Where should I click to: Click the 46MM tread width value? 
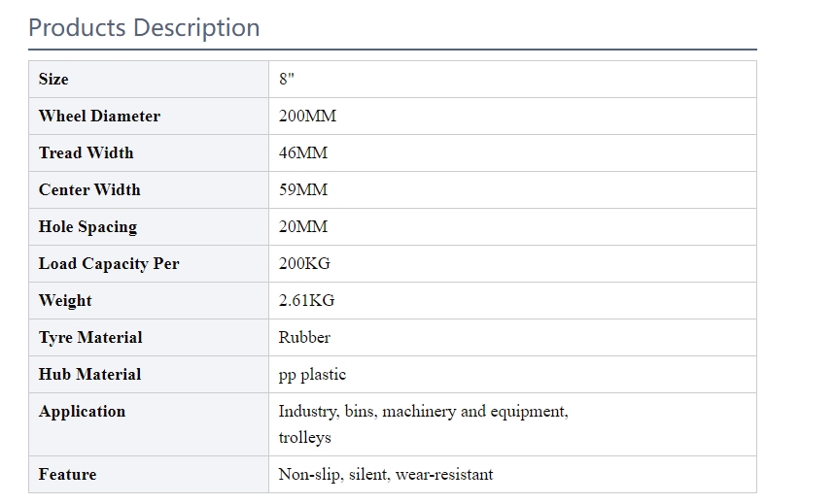coord(303,153)
